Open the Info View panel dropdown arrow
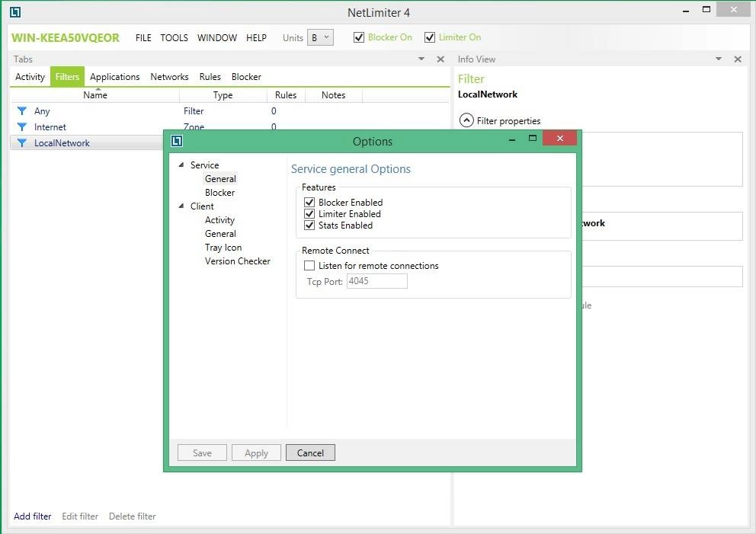 tap(719, 59)
